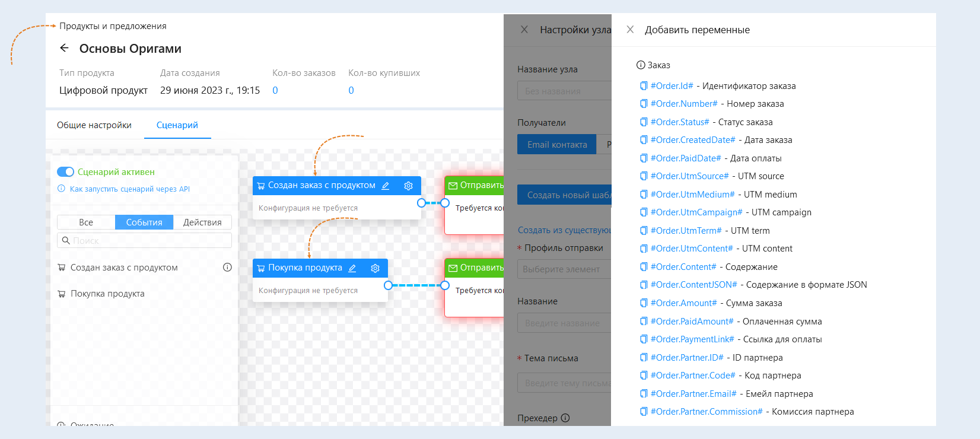Click the Email контакта recipient button
The width and height of the screenshot is (980, 439).
[x=557, y=145]
